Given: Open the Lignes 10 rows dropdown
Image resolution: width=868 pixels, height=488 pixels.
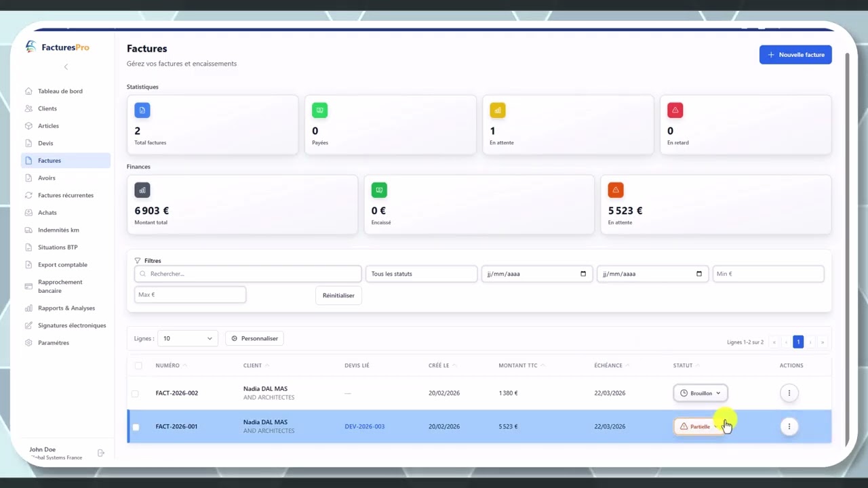Looking at the screenshot, I should (188, 338).
